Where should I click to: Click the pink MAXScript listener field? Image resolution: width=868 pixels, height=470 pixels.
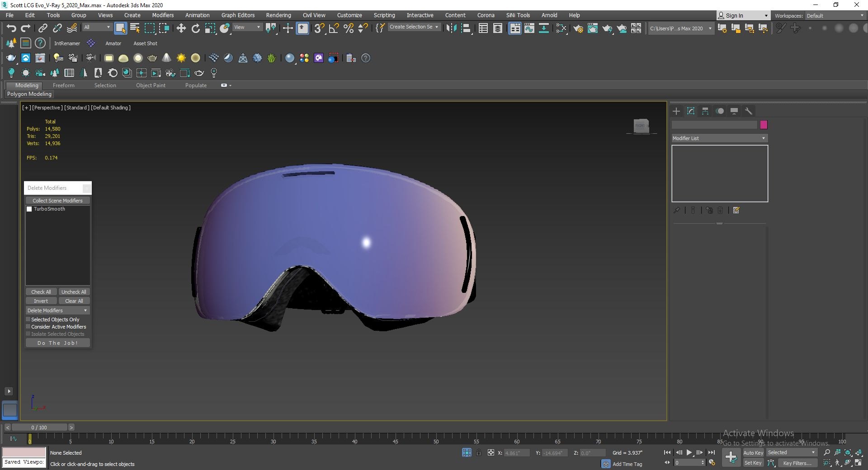pyautogui.click(x=24, y=452)
